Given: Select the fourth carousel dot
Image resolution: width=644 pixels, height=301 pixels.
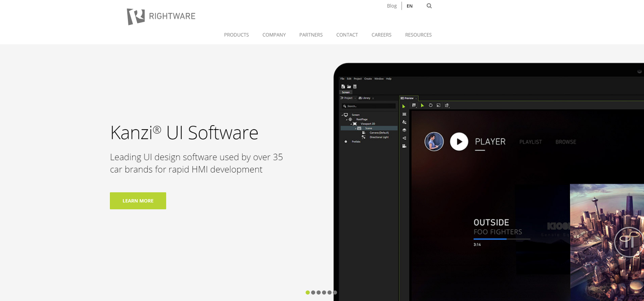Looking at the screenshot, I should point(324,293).
